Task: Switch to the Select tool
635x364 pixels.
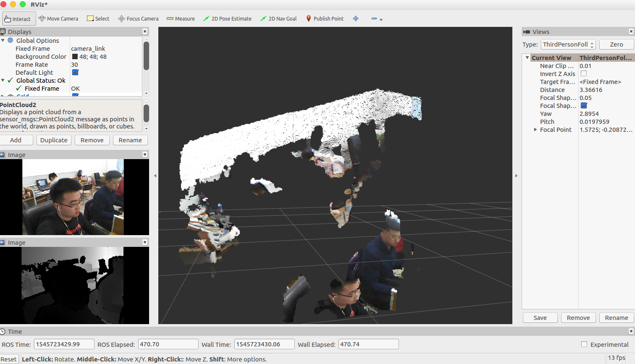Action: (x=98, y=18)
